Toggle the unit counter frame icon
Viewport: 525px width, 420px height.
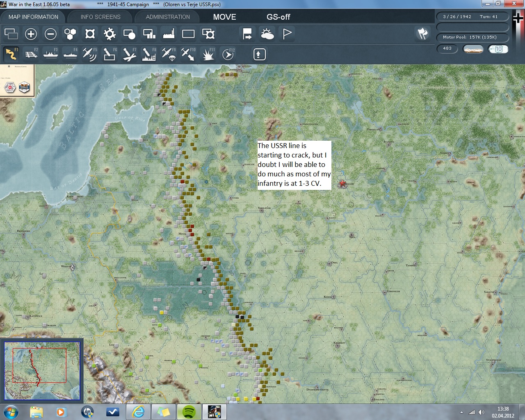[90, 34]
